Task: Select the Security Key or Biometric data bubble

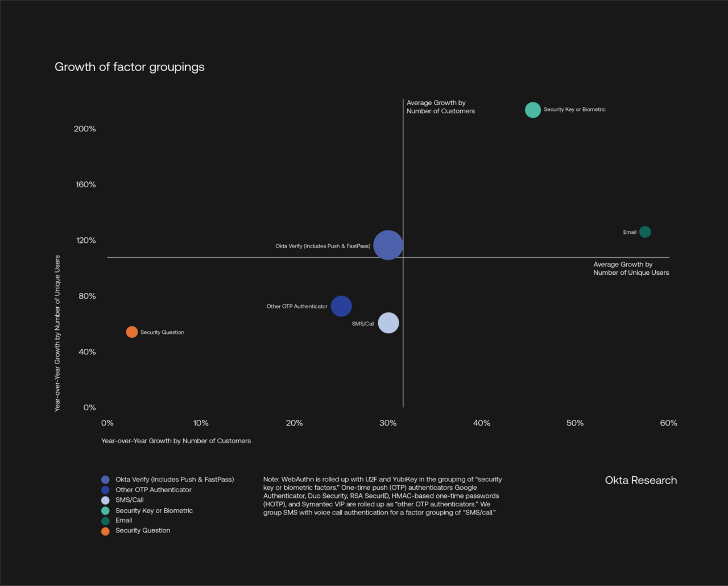Action: [x=532, y=110]
